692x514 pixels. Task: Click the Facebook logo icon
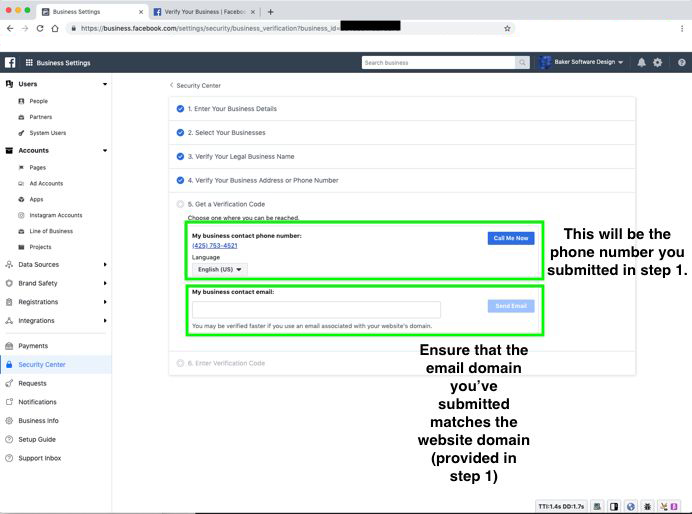click(10, 63)
